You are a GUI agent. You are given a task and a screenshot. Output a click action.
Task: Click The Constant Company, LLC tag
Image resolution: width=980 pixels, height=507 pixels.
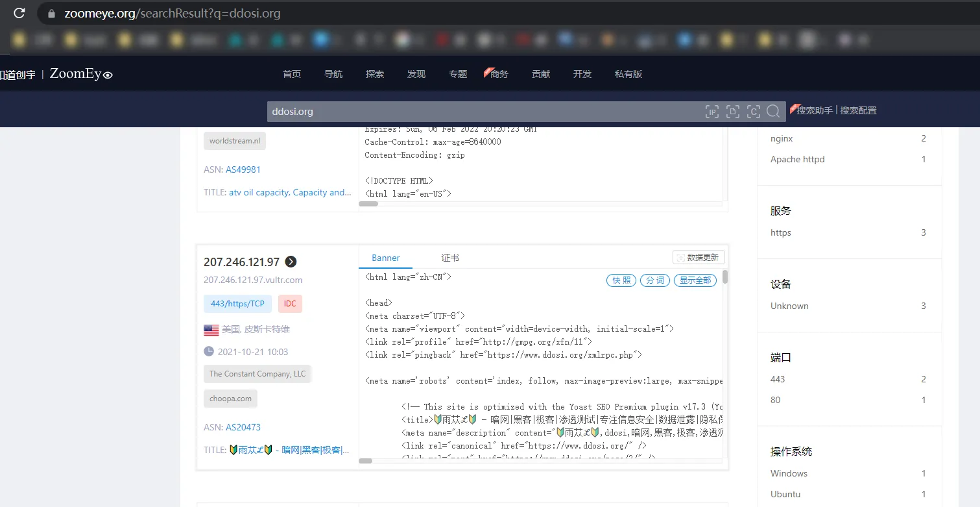(x=257, y=374)
